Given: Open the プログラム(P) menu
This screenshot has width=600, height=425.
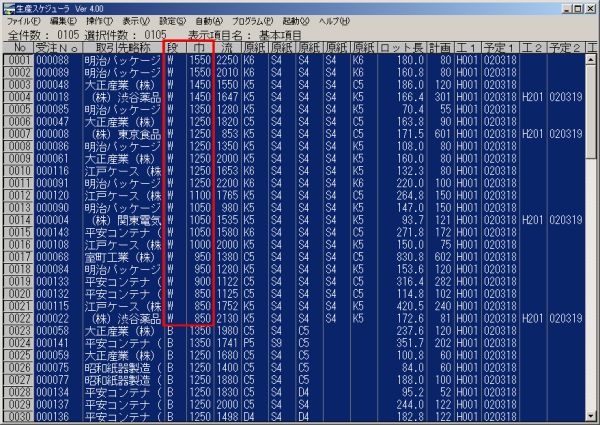Looking at the screenshot, I should (253, 21).
